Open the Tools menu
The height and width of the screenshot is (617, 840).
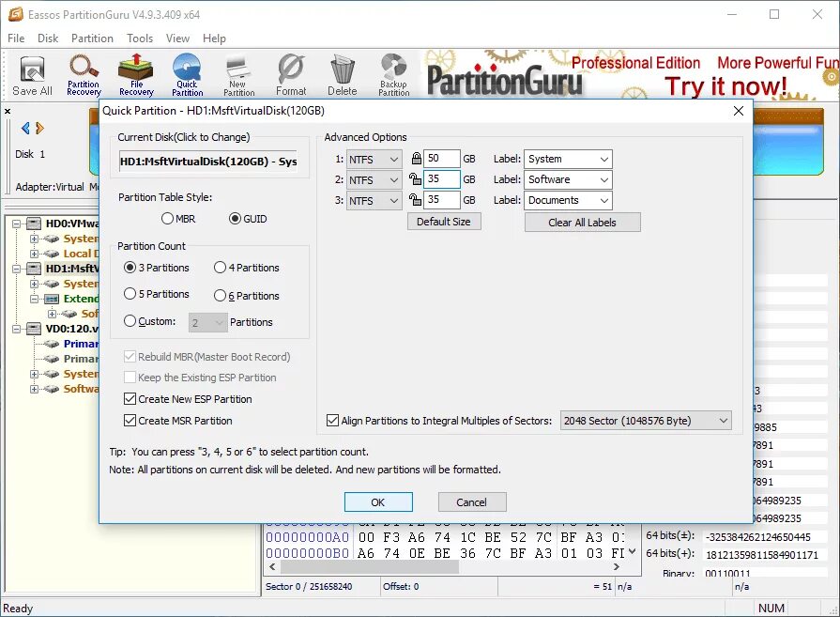click(140, 39)
